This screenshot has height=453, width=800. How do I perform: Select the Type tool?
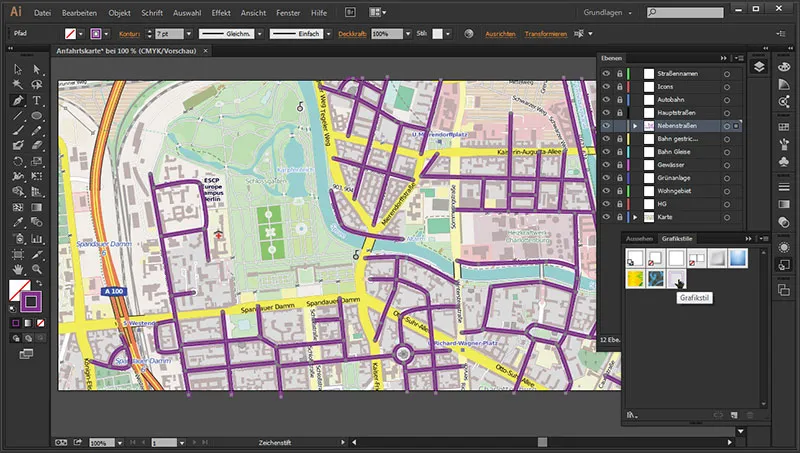pyautogui.click(x=37, y=100)
